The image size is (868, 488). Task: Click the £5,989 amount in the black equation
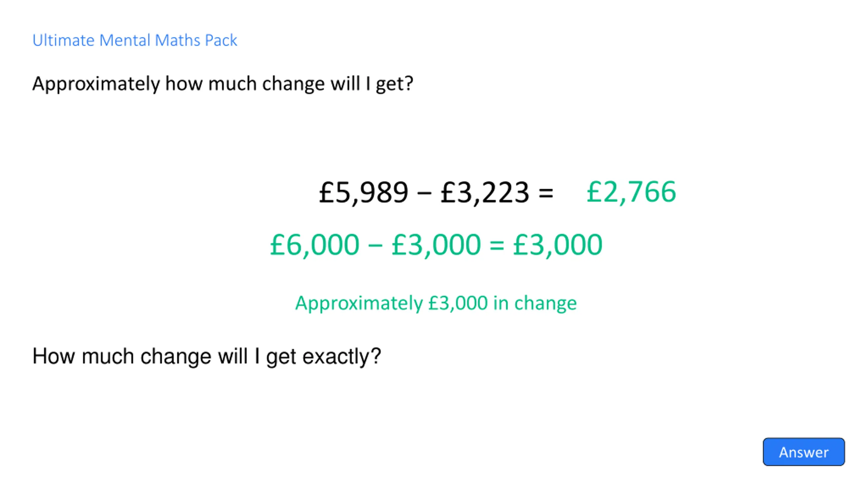pyautogui.click(x=363, y=192)
